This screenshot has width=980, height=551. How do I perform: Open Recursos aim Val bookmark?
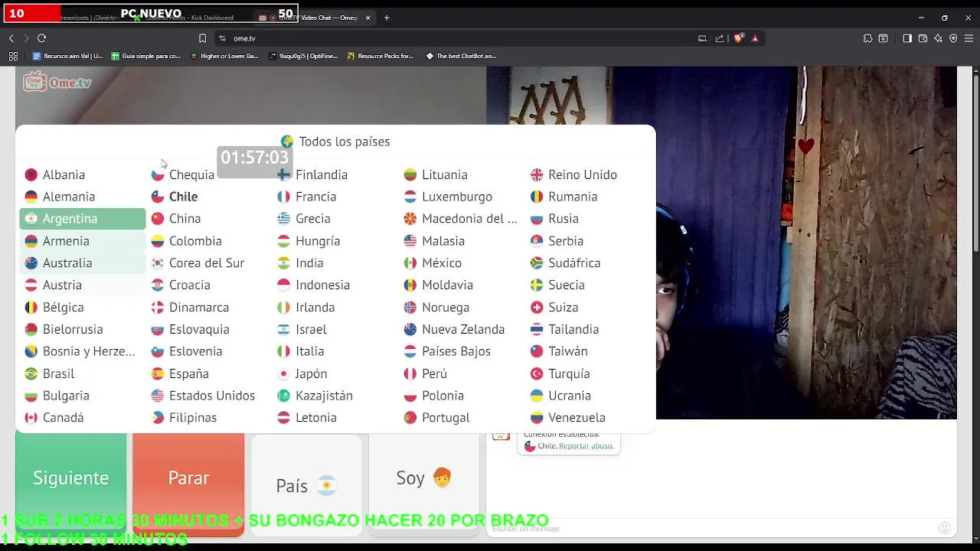click(x=67, y=56)
